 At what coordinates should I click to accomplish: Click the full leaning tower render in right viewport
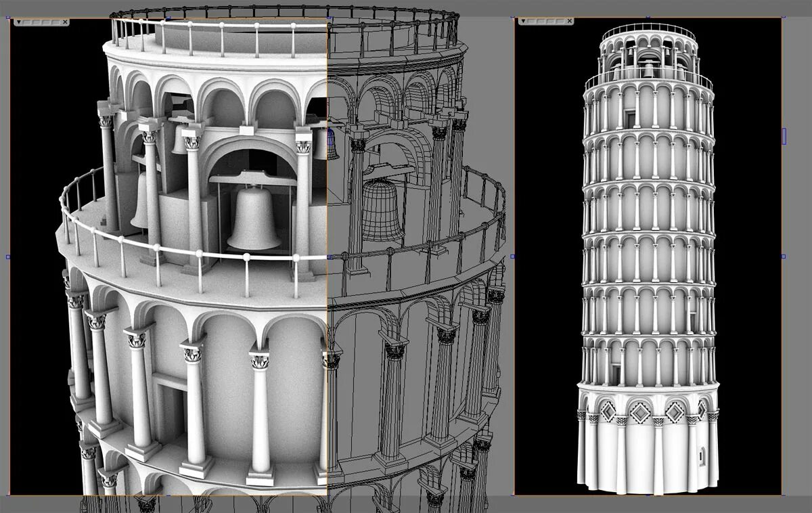648,259
